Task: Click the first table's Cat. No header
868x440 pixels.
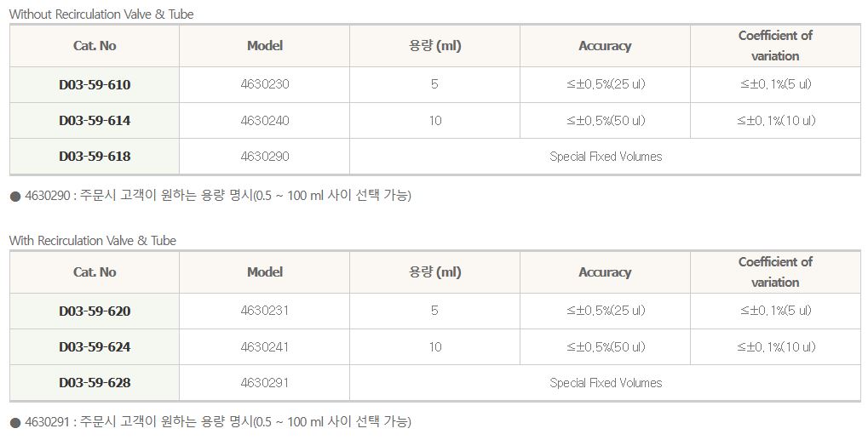Action: tap(95, 46)
